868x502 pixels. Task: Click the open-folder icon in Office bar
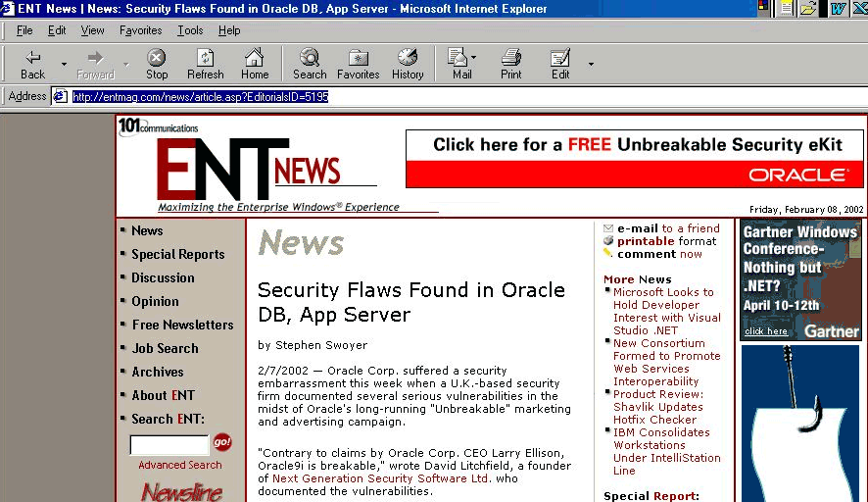[809, 8]
